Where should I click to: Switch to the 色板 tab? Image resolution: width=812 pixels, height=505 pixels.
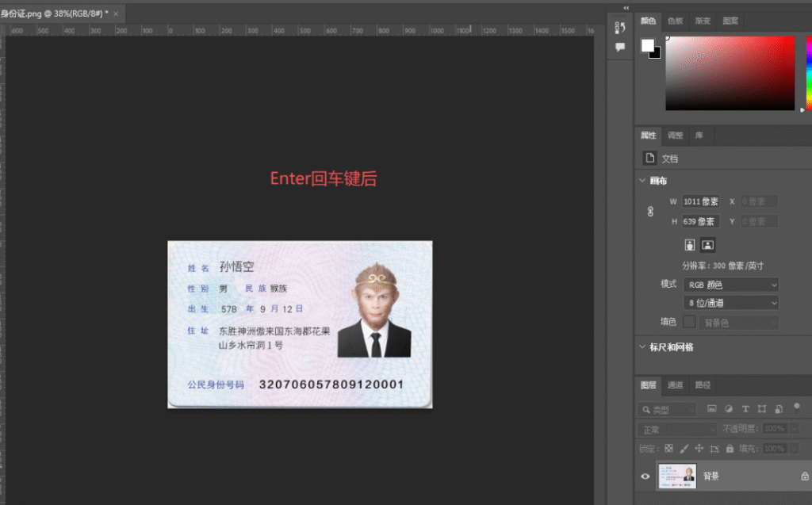pos(675,21)
